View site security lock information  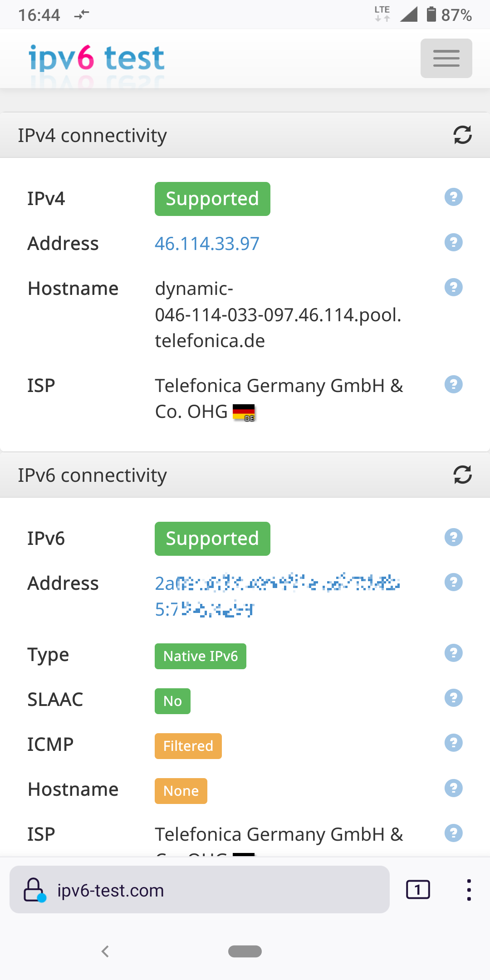point(34,890)
